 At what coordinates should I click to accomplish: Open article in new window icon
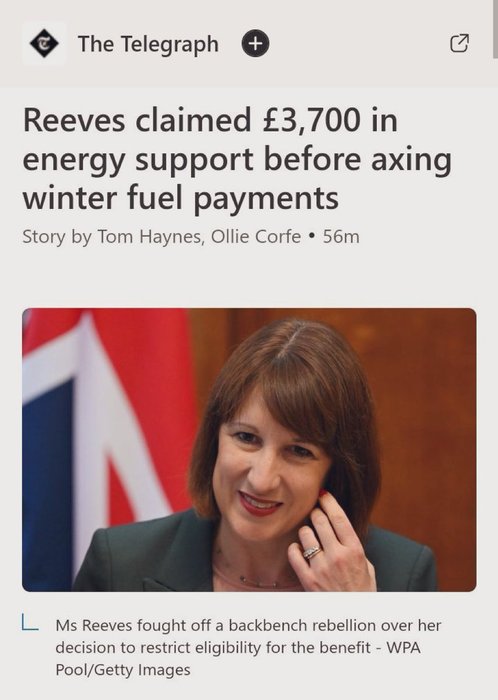[x=459, y=43]
